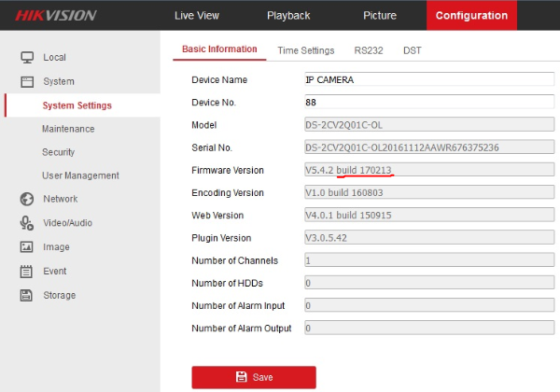Open the Live View tab

coord(197,15)
